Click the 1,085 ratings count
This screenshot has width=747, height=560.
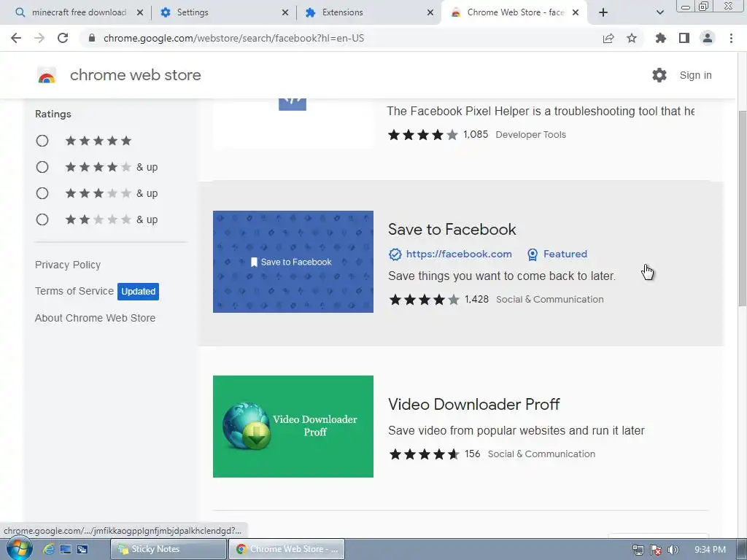476,135
